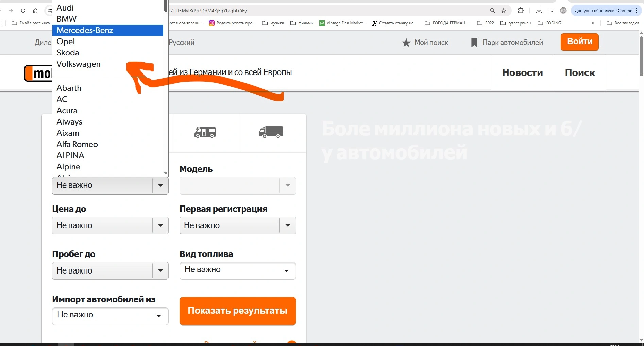Click the browser home icon

[35, 11]
